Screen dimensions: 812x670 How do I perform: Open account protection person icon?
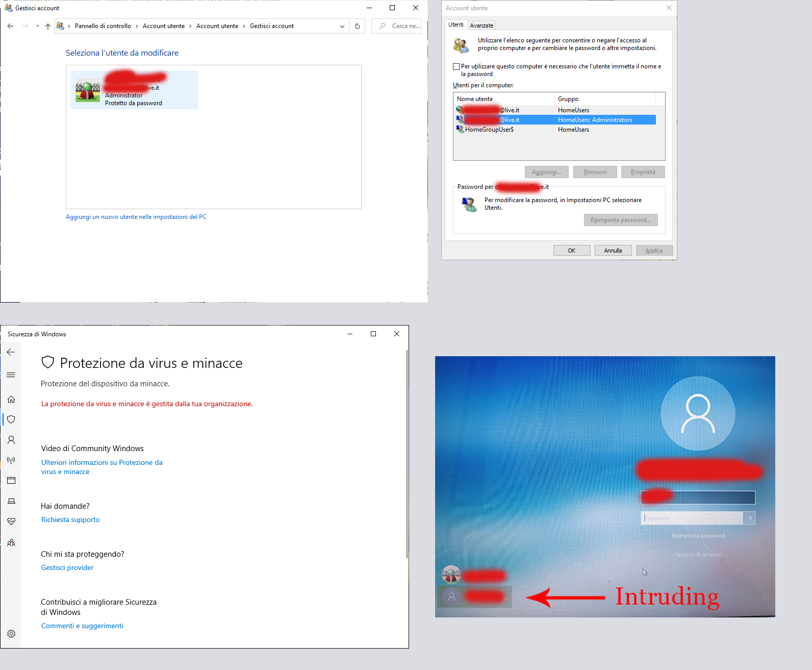11,440
